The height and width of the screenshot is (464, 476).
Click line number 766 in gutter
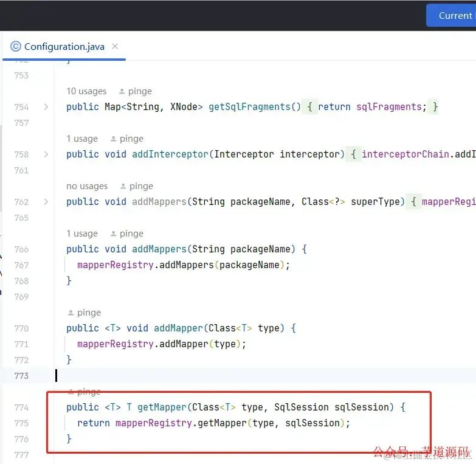(21, 249)
